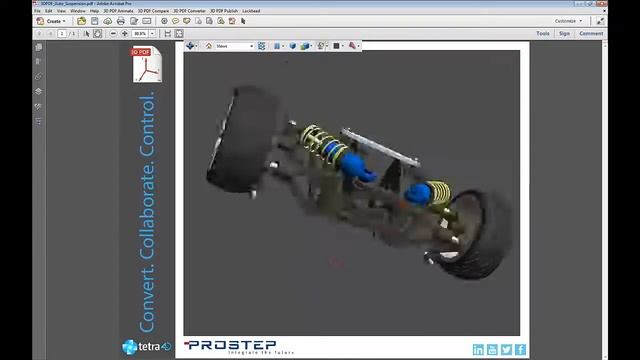Open the signatures panel icon

coord(38,107)
